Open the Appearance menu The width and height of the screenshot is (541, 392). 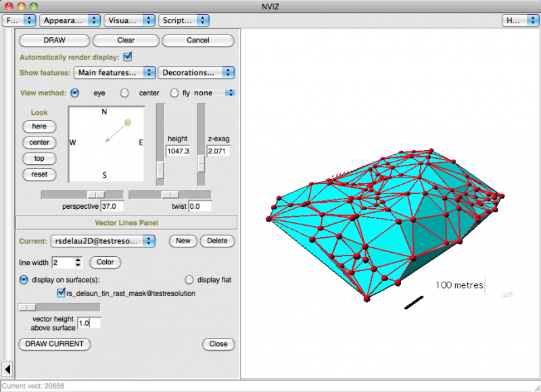pyautogui.click(x=70, y=20)
